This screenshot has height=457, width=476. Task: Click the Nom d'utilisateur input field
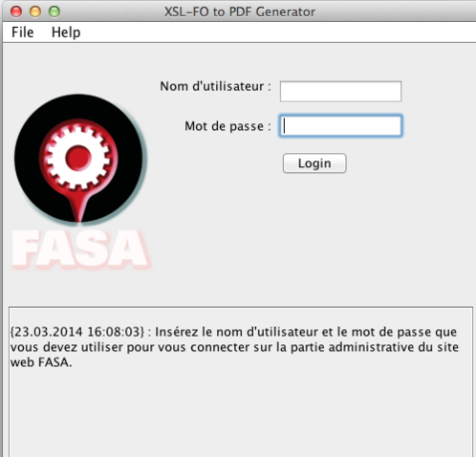[340, 92]
